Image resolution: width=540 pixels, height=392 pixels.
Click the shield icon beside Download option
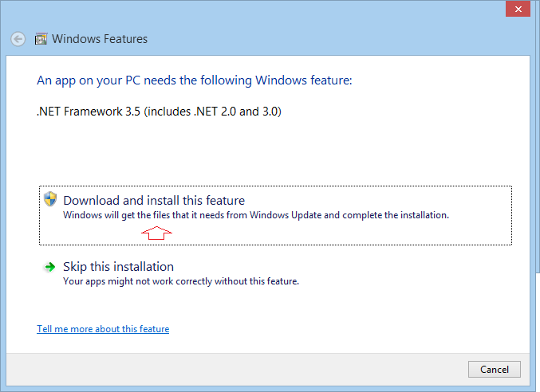tap(49, 199)
